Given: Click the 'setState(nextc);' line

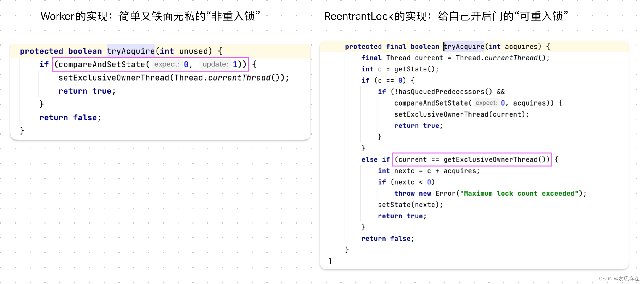Looking at the screenshot, I should (x=410, y=205).
